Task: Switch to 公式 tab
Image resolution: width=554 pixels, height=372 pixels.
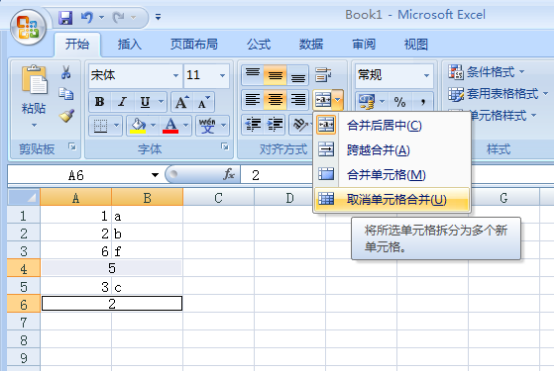Action: pos(259,45)
